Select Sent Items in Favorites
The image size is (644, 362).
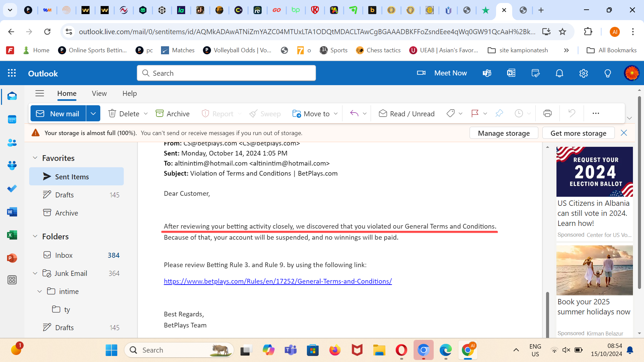click(76, 177)
